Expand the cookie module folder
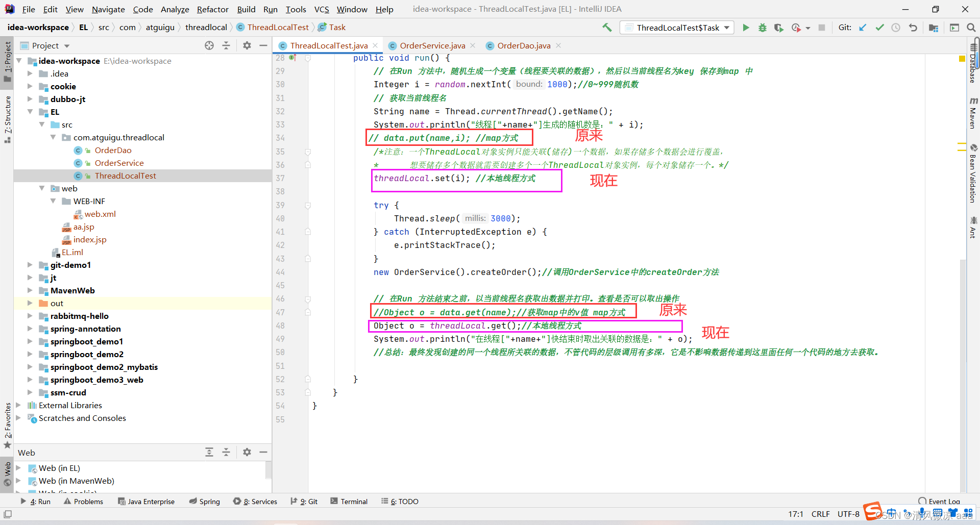This screenshot has width=980, height=525. pyautogui.click(x=30, y=86)
